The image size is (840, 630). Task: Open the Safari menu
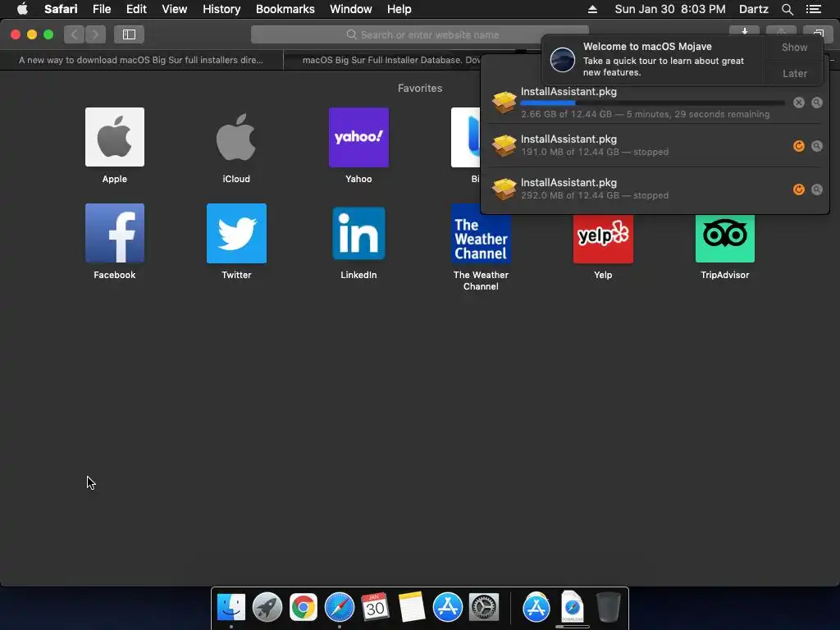61,9
